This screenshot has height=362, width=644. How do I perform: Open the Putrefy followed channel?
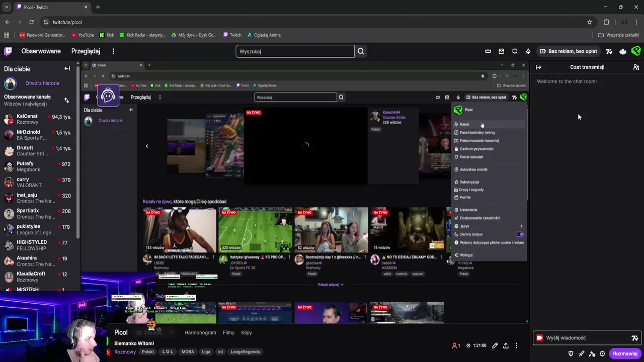coord(38,166)
